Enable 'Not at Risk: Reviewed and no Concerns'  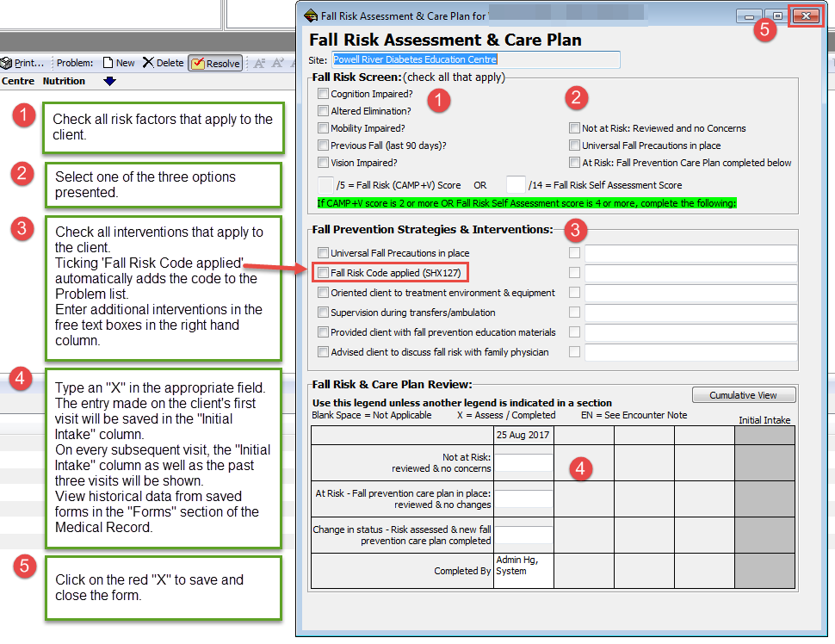pyautogui.click(x=574, y=127)
